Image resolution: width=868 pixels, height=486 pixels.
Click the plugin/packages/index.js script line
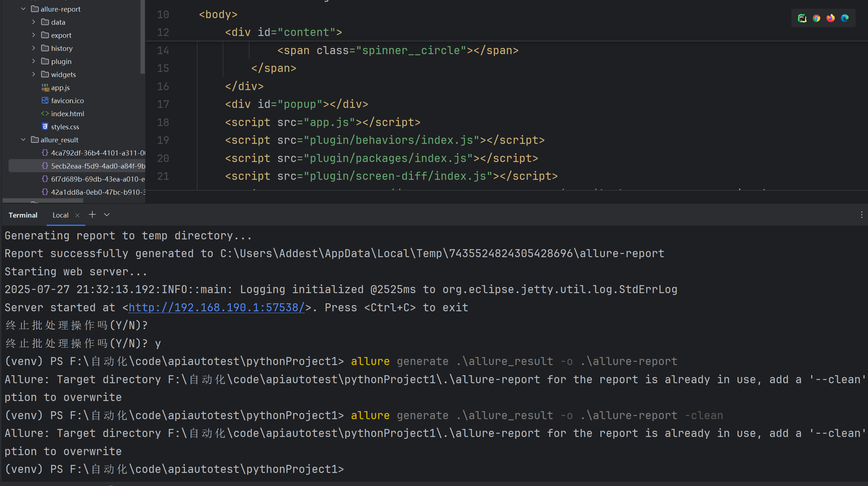point(382,158)
